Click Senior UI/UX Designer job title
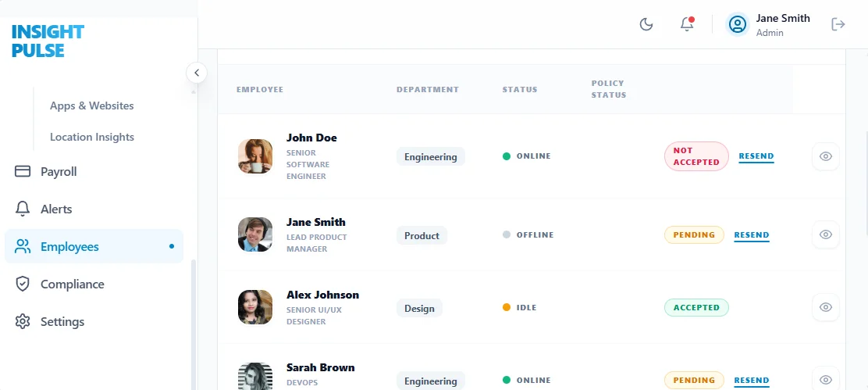The image size is (868, 390). (x=314, y=316)
